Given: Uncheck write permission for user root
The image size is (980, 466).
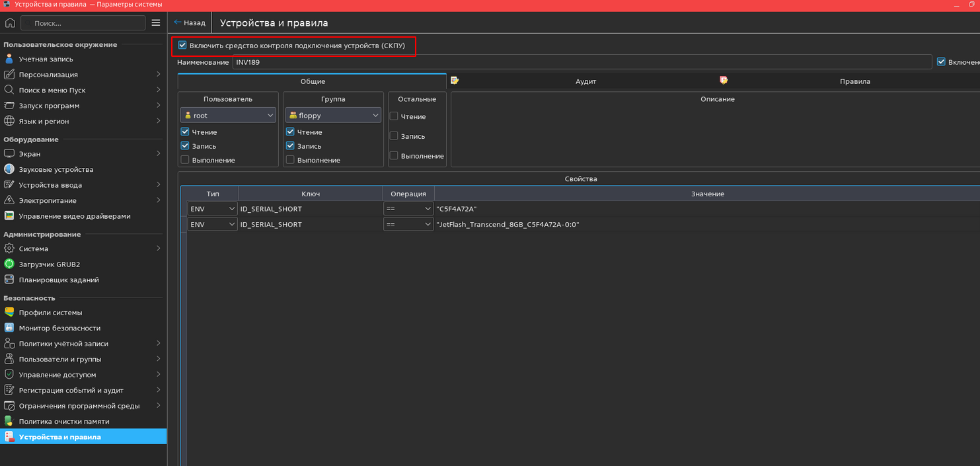Looking at the screenshot, I should pyautogui.click(x=185, y=146).
